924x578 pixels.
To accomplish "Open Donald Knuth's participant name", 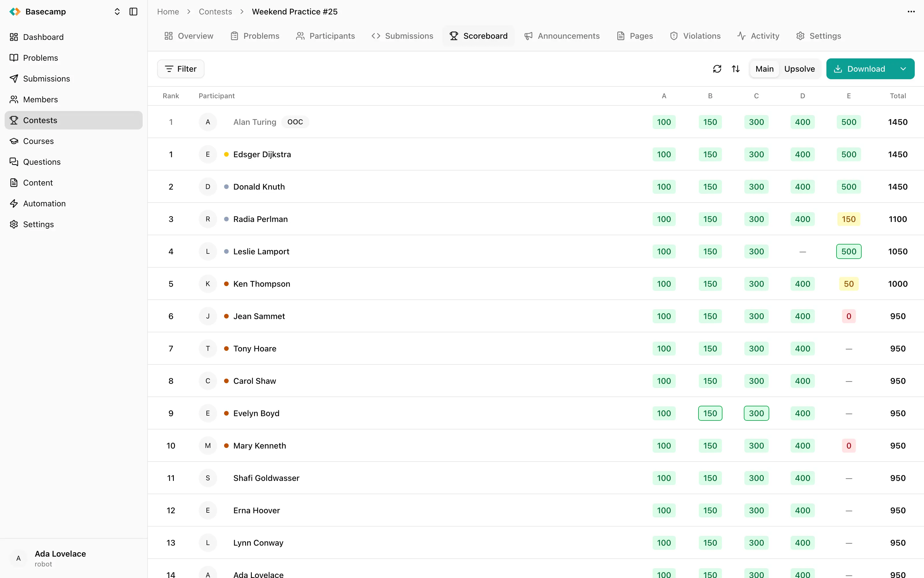I will pyautogui.click(x=259, y=187).
